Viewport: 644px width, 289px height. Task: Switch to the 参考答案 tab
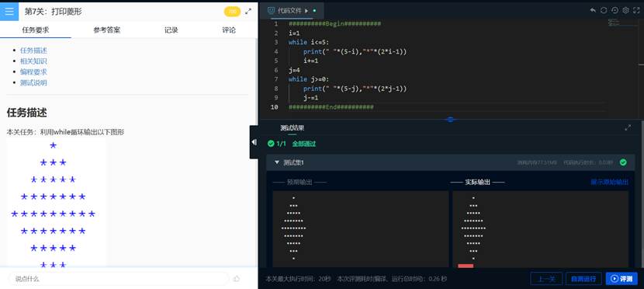[107, 30]
